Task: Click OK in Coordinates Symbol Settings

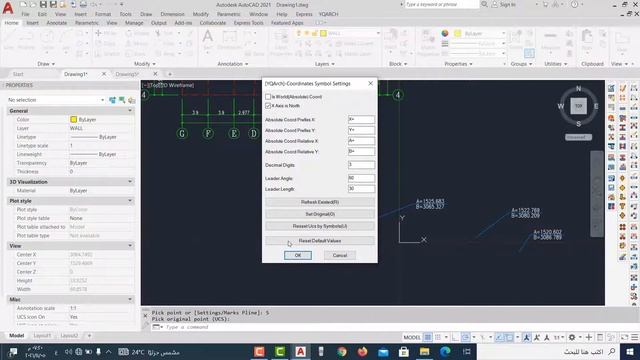Action: pyautogui.click(x=298, y=255)
